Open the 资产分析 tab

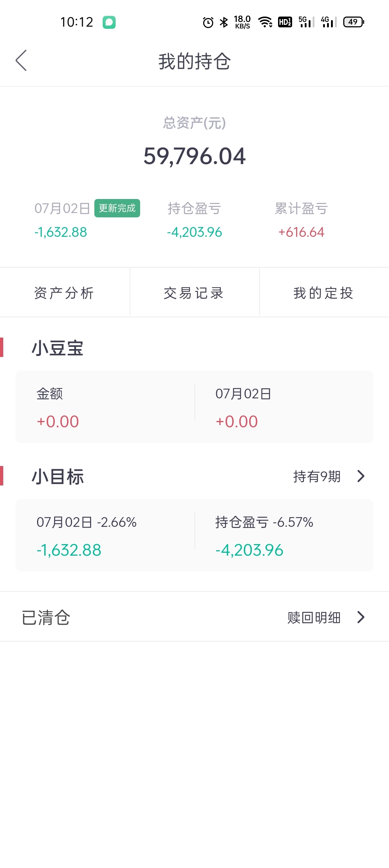click(x=64, y=293)
